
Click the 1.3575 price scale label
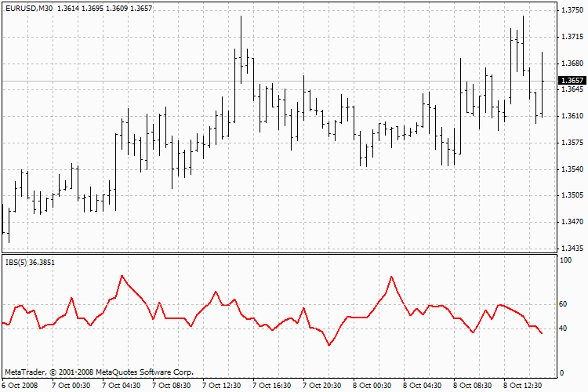(572, 143)
